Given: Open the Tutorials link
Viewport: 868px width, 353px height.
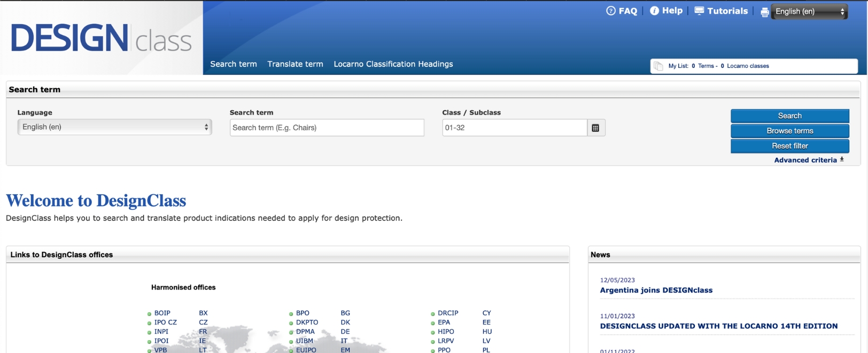Looking at the screenshot, I should pos(727,11).
